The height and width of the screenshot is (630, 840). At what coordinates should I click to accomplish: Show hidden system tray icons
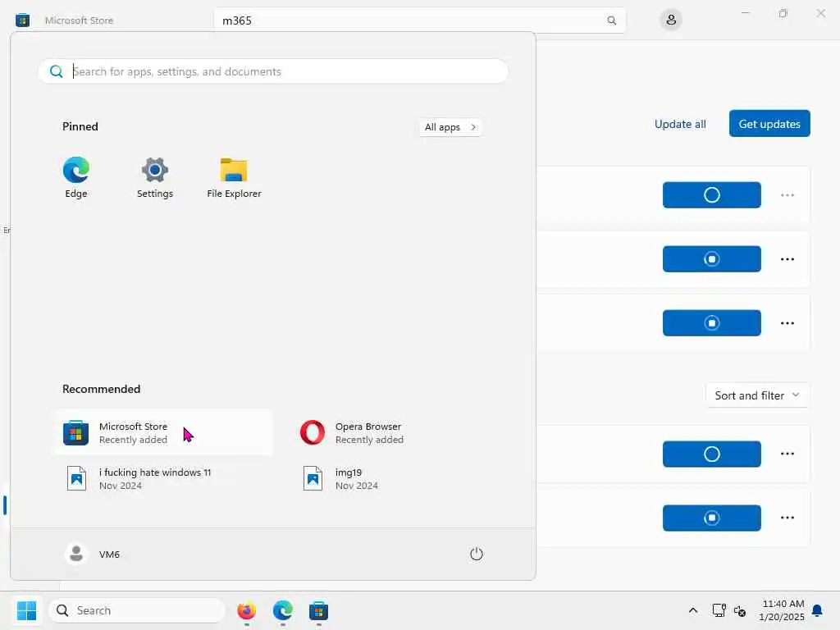pos(692,610)
